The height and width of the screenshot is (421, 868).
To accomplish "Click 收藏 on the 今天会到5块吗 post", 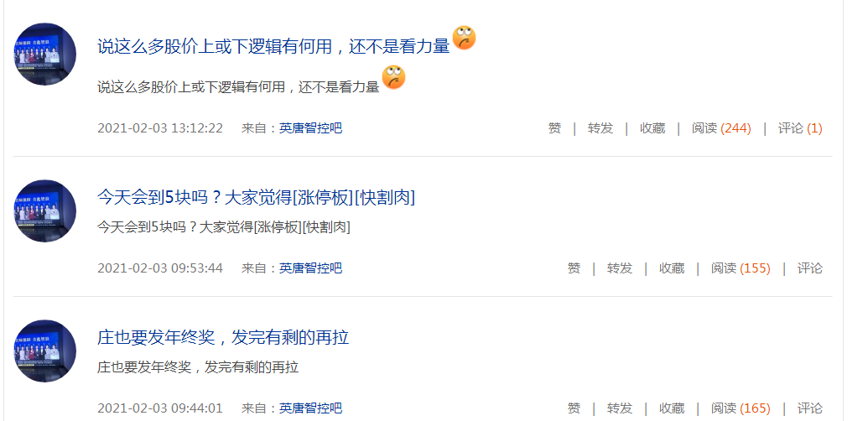I will (x=672, y=268).
